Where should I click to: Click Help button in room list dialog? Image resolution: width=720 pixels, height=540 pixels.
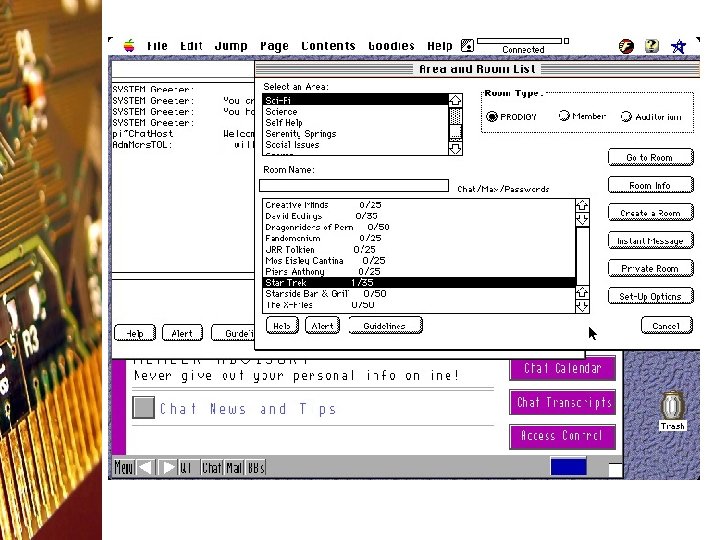[282, 326]
